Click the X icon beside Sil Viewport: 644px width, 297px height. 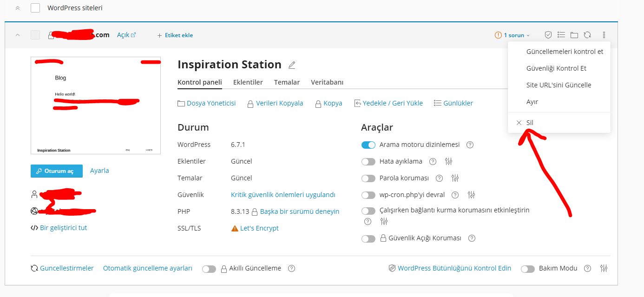519,123
